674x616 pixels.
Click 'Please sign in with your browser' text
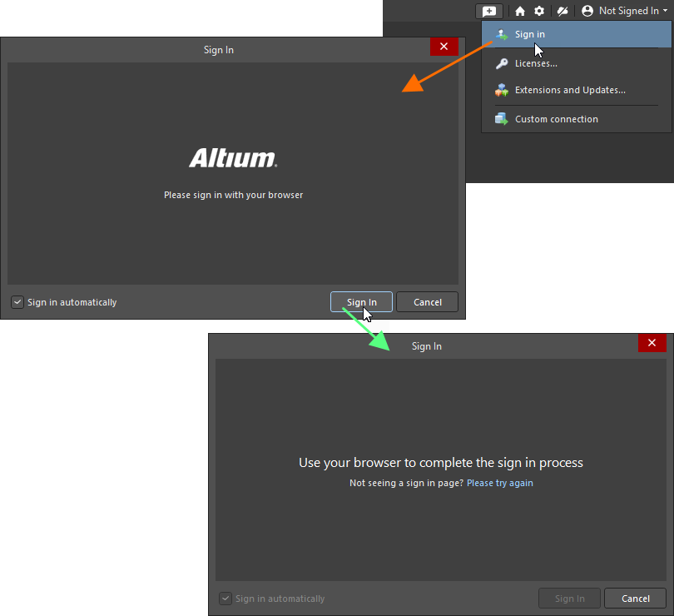click(234, 196)
